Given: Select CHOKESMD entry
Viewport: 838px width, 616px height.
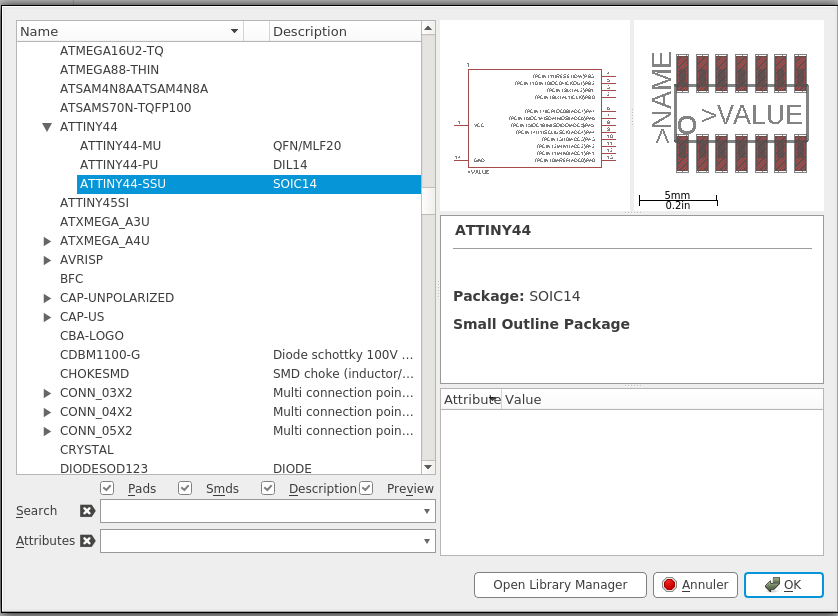Looking at the screenshot, I should click(x=94, y=374).
